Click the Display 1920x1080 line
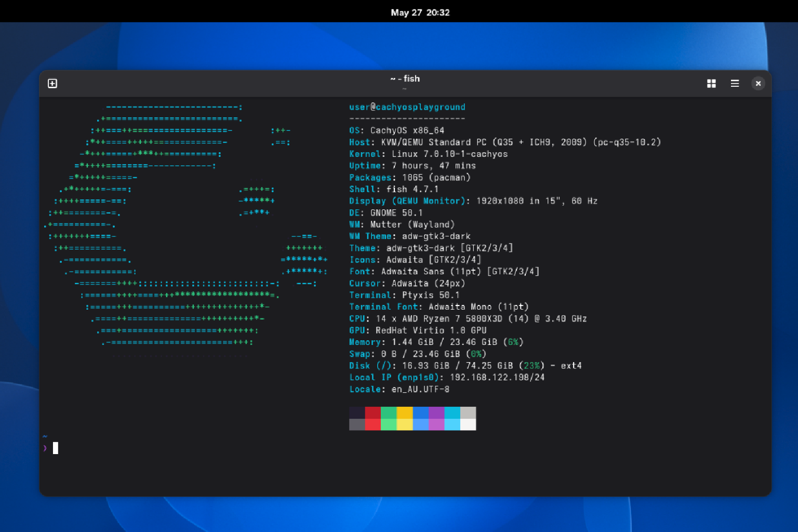Viewport: 798px width, 532px height. coord(473,201)
